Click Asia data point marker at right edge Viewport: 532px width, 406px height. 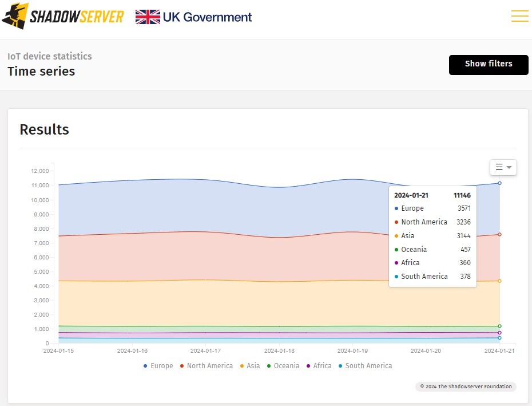[x=499, y=281]
